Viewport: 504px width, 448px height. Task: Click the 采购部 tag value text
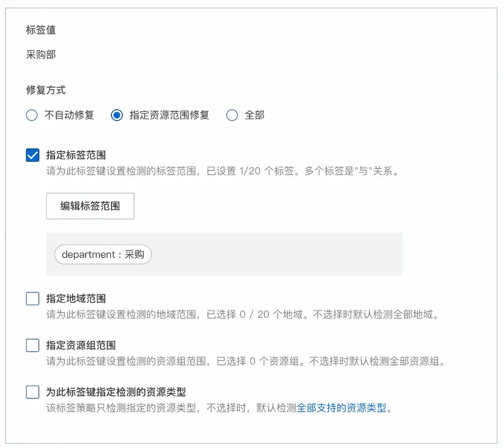click(x=41, y=54)
